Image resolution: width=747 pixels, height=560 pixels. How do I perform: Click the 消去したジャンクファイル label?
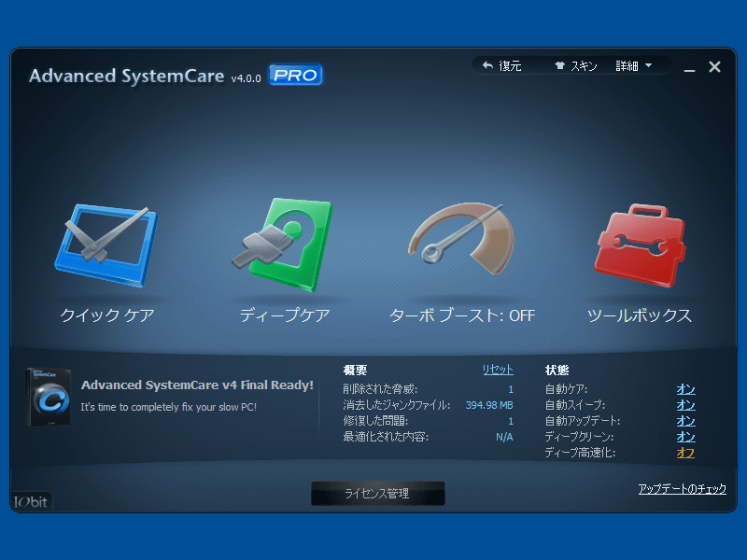coord(396,405)
